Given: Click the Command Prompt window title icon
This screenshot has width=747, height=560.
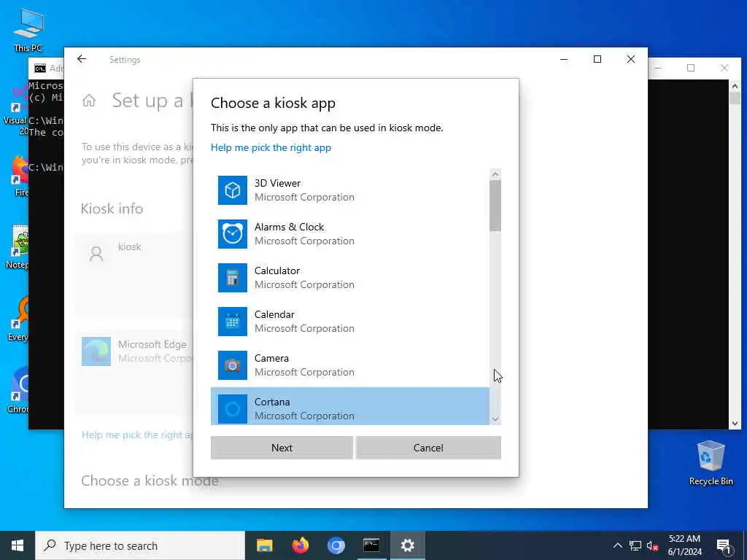Looking at the screenshot, I should [40, 68].
